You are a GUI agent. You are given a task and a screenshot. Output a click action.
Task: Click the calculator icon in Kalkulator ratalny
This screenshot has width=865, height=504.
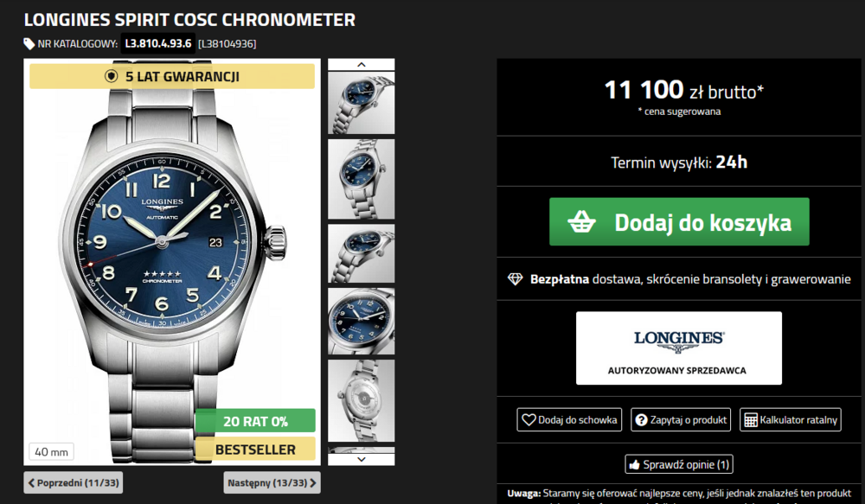[751, 419]
